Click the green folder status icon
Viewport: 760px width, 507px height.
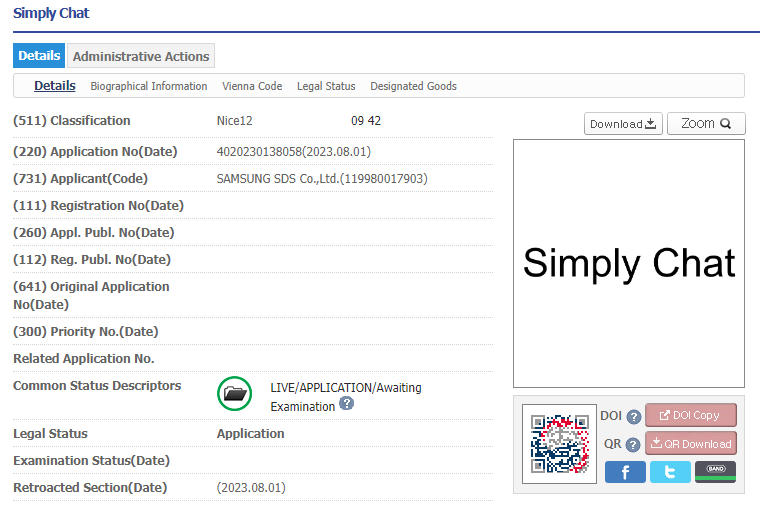coord(234,394)
